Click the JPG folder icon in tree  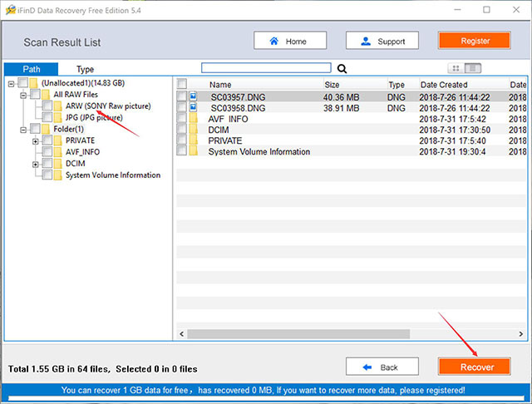point(57,118)
